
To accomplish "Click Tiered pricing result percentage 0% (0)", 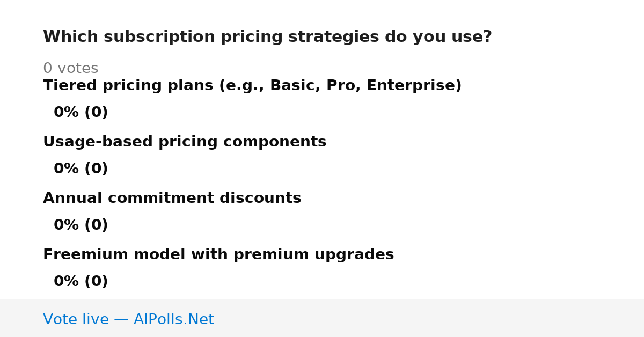I will (x=80, y=113).
